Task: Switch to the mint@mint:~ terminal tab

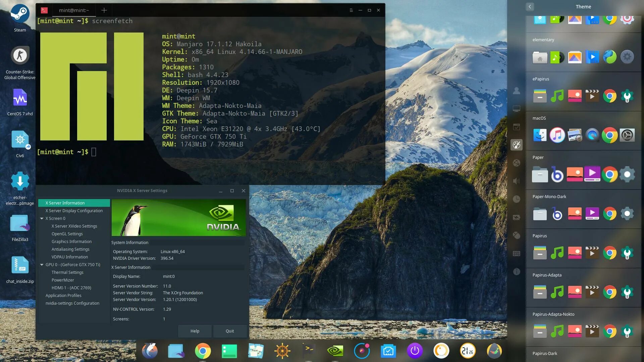Action: (74, 10)
